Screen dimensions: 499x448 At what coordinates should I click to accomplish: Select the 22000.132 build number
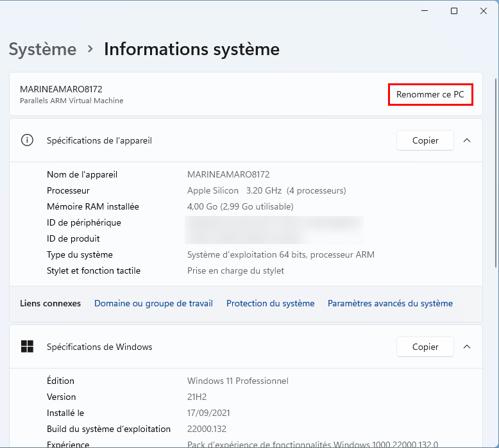[207, 429]
